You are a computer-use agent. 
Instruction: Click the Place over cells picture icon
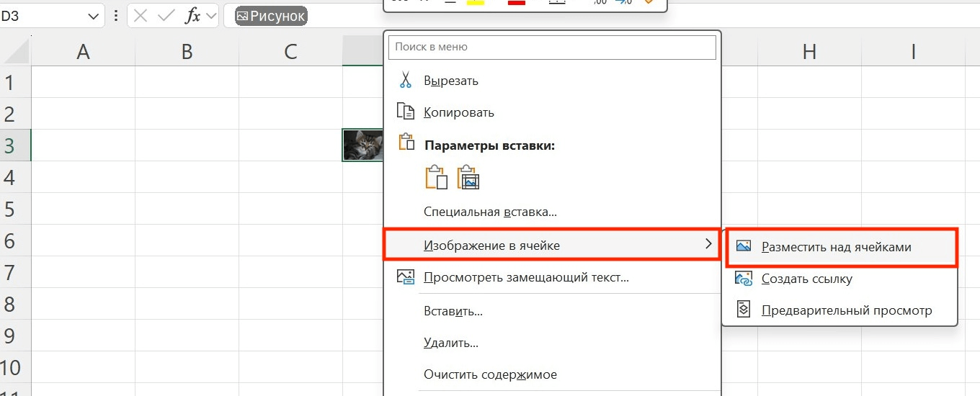click(743, 246)
